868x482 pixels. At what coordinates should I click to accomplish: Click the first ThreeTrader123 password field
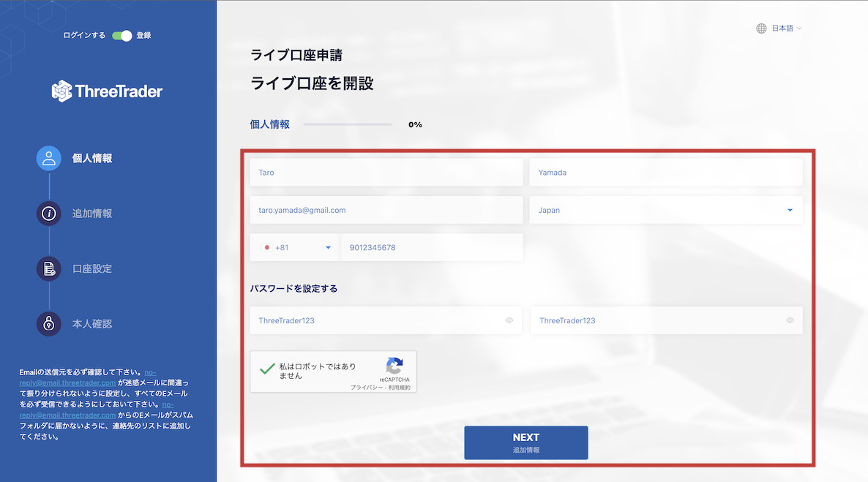pyautogui.click(x=386, y=320)
